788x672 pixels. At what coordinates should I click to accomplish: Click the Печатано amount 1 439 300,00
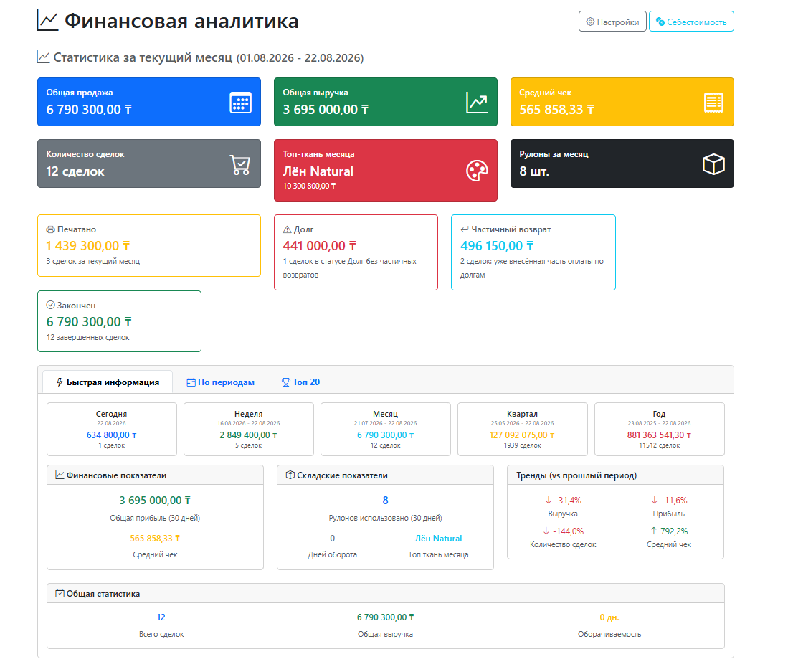(x=88, y=246)
